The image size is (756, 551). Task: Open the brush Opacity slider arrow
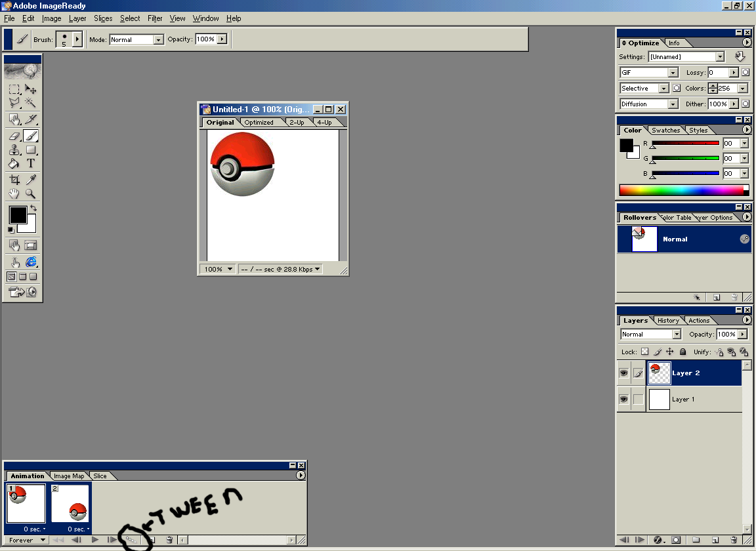click(x=222, y=39)
